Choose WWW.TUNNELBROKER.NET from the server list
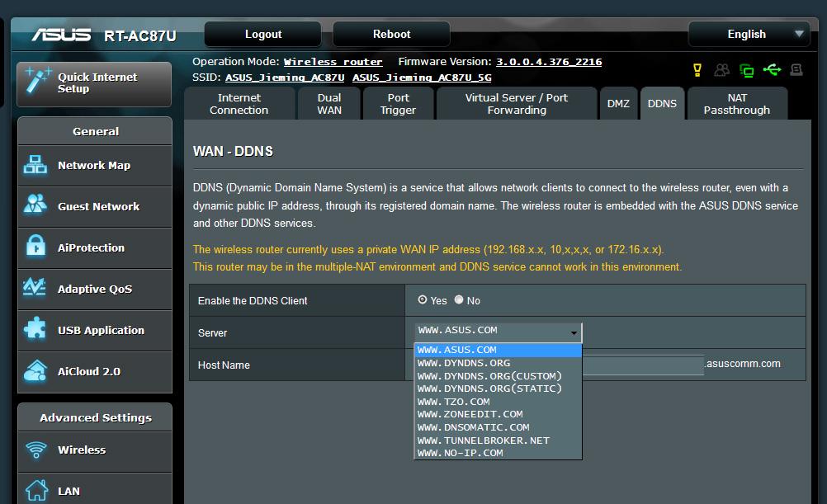This screenshot has height=504, width=827. 499,440
